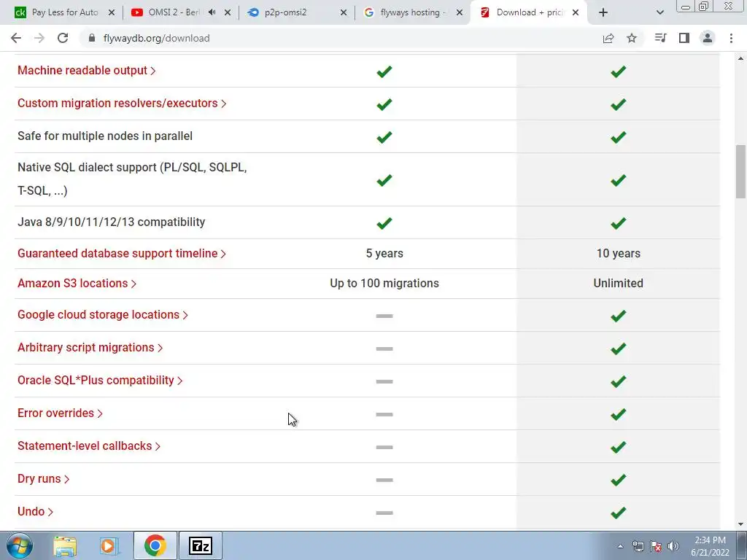Open Dry runs link
The width and height of the screenshot is (747, 560).
(43, 478)
